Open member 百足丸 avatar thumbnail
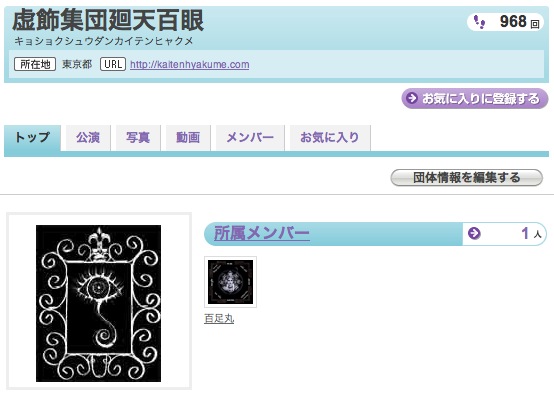This screenshot has width=554, height=401. (x=230, y=282)
